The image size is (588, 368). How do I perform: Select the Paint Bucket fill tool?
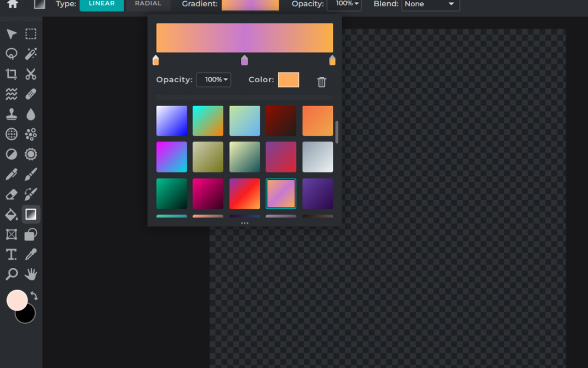11,214
